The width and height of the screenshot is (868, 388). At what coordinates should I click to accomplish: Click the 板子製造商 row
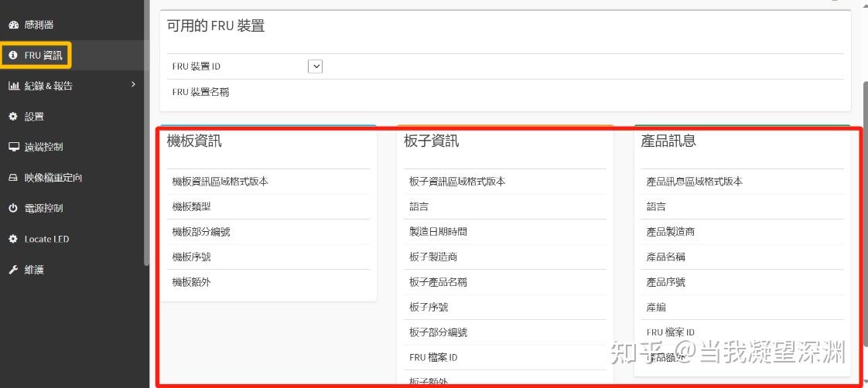(x=505, y=257)
